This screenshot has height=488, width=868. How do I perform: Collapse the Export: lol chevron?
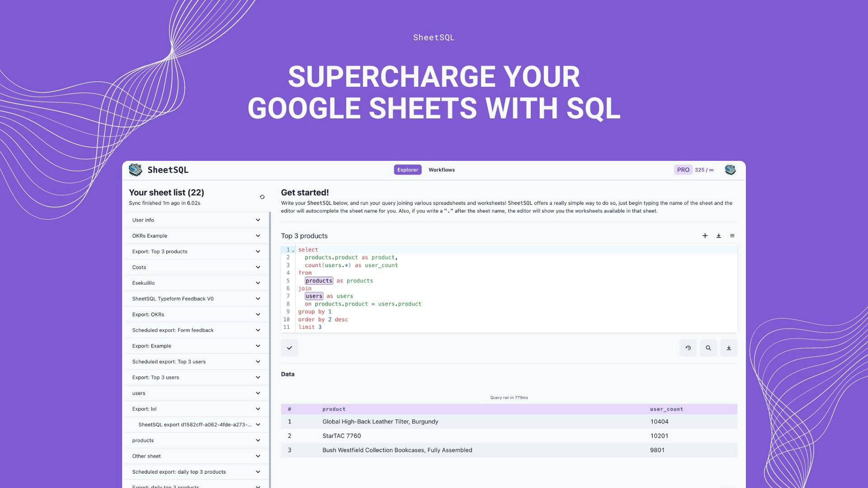[x=258, y=409]
